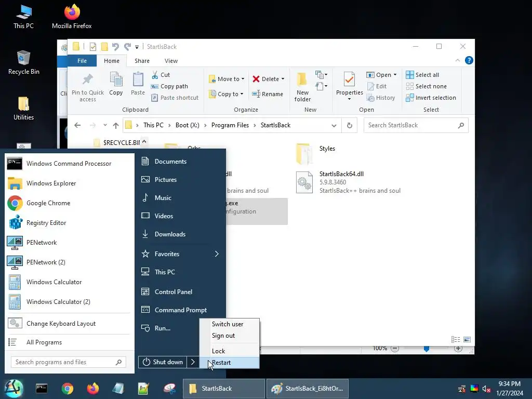Select Restart from power menu
The height and width of the screenshot is (399, 532).
[x=229, y=363]
